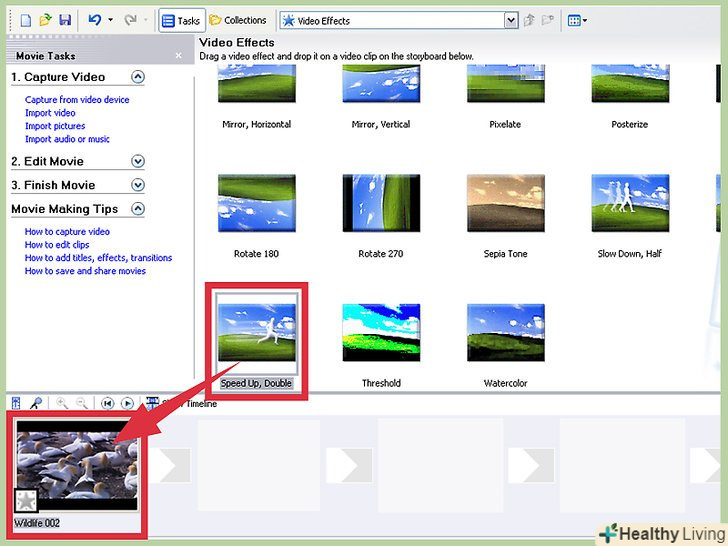
Task: Click the Play Storyboard button
Action: [127, 403]
